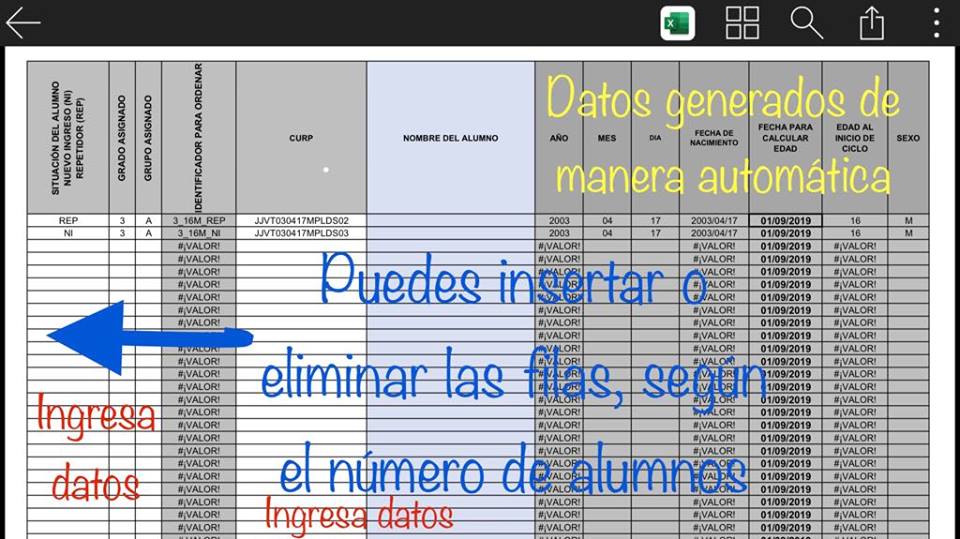This screenshot has width=960, height=539.
Task: Open the three-dot overflow menu
Action: (937, 23)
